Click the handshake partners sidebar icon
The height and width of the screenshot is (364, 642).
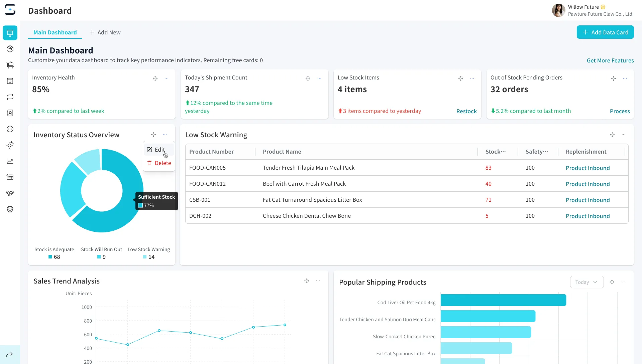10,193
